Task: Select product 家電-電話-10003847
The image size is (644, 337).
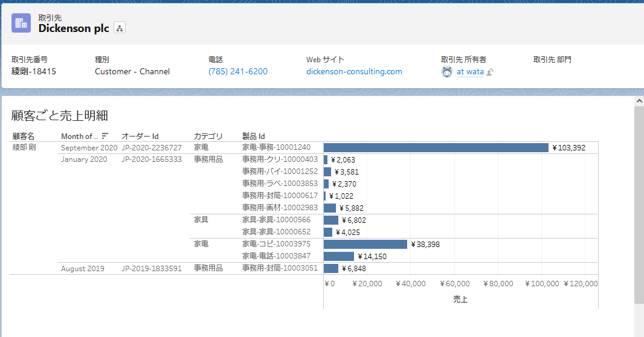Action: [277, 256]
